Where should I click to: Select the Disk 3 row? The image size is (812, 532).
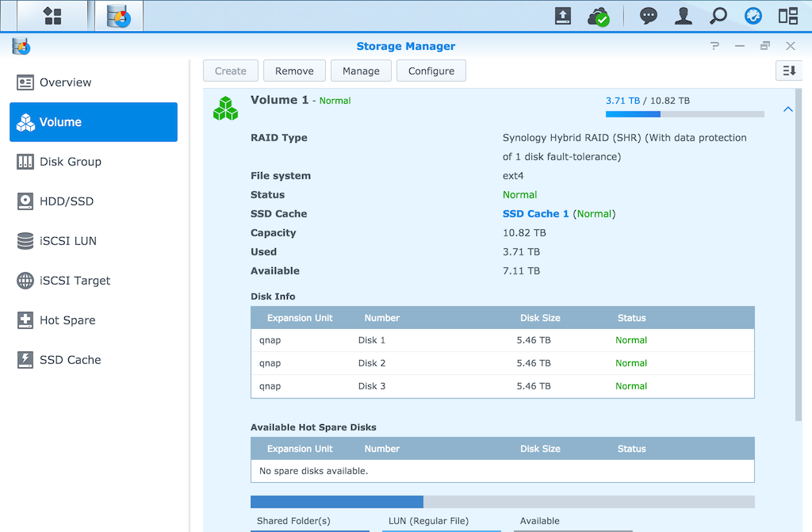(x=502, y=386)
